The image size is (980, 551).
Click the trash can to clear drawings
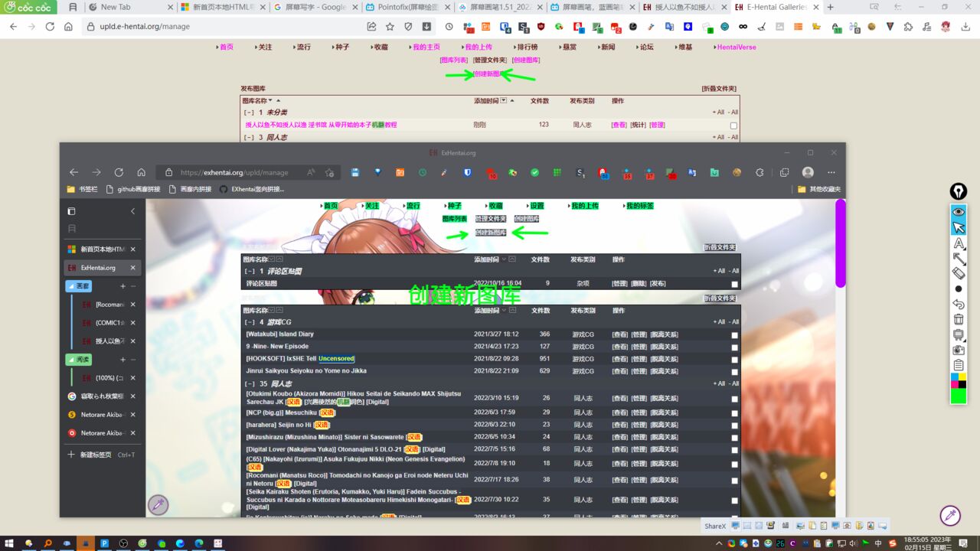click(958, 319)
